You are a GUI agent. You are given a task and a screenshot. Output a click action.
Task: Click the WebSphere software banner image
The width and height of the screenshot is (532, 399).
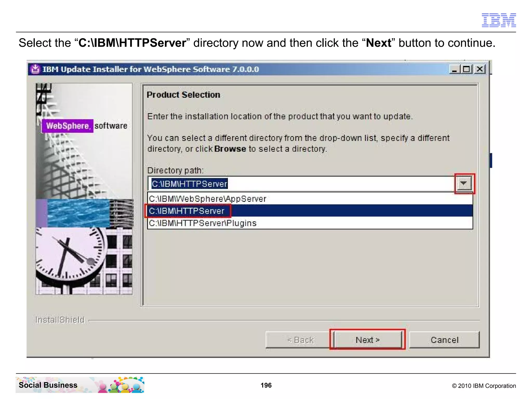click(x=84, y=189)
